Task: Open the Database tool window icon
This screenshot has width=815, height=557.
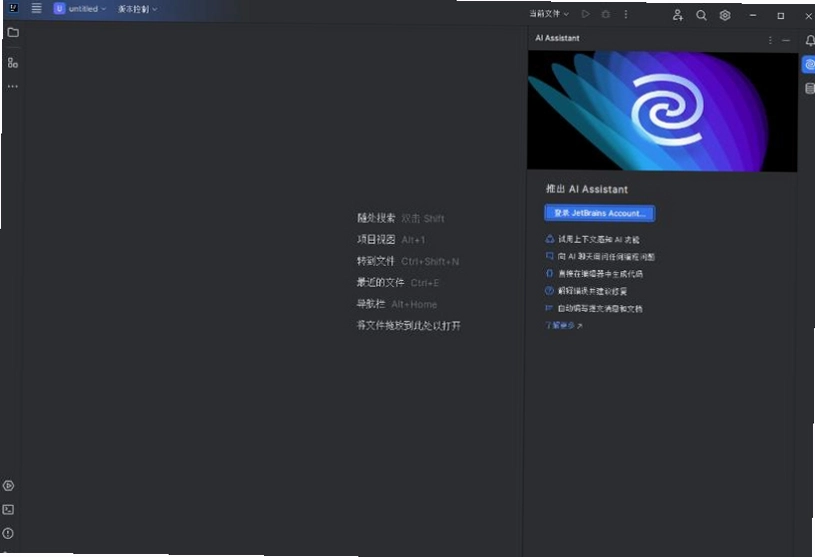Action: coord(810,89)
